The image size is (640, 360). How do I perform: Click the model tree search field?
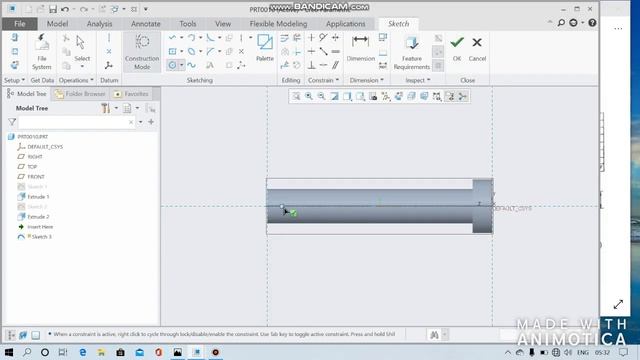[76, 122]
